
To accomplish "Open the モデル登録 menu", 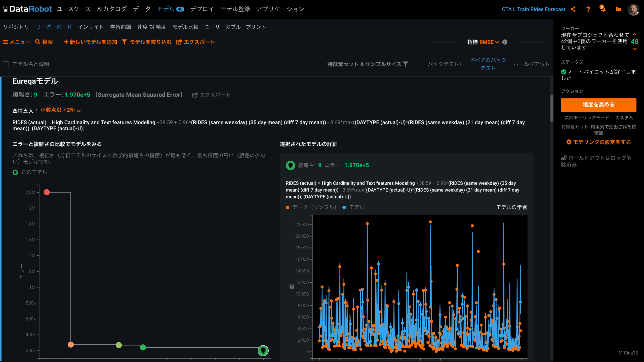I will pos(235,9).
